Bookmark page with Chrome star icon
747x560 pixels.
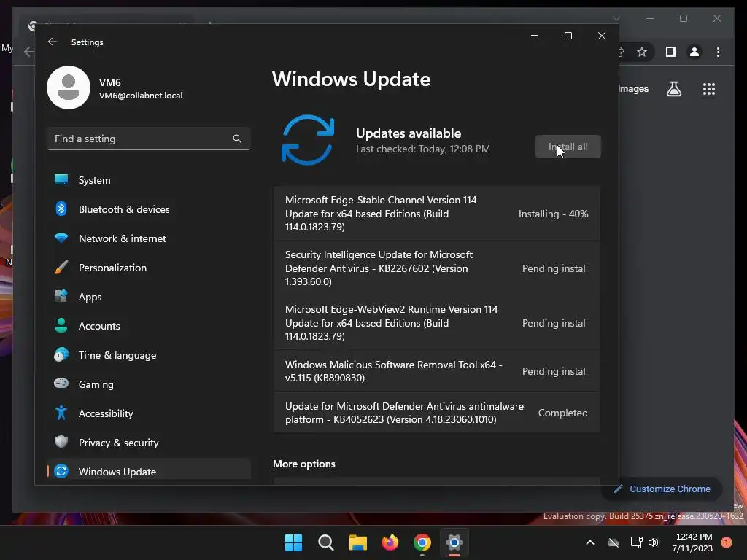pos(642,52)
